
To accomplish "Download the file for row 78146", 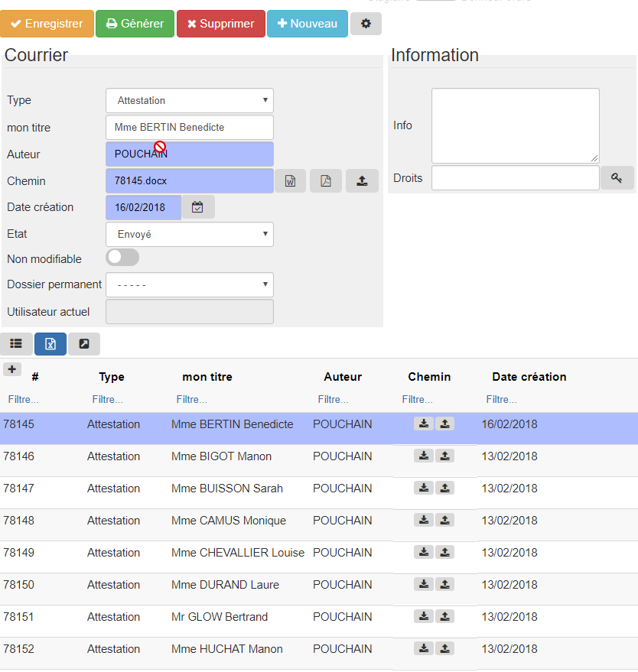I will point(424,456).
